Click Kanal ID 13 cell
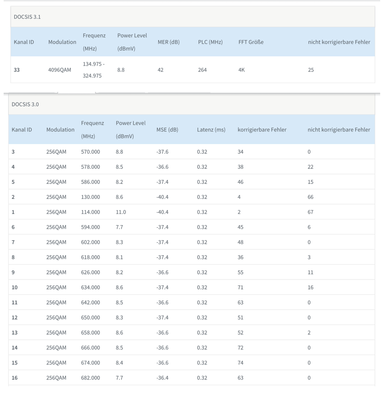Image resolution: width=382 pixels, height=400 pixels. pyautogui.click(x=15, y=333)
